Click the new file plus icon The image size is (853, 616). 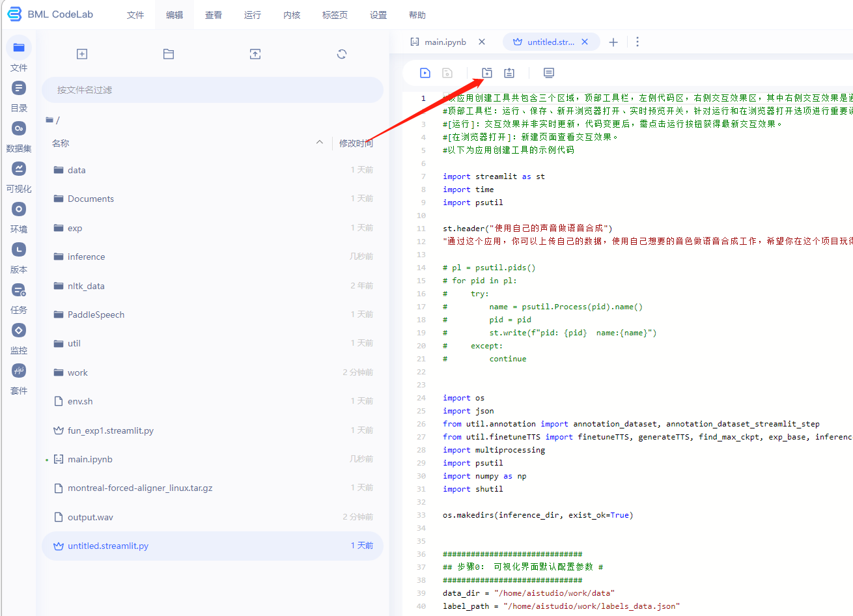tap(82, 54)
